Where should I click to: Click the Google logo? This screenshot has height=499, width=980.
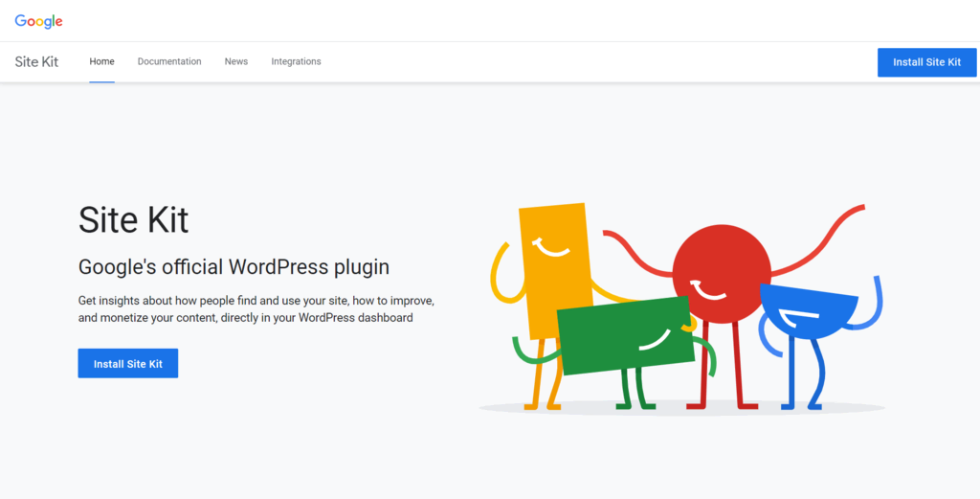pos(38,21)
